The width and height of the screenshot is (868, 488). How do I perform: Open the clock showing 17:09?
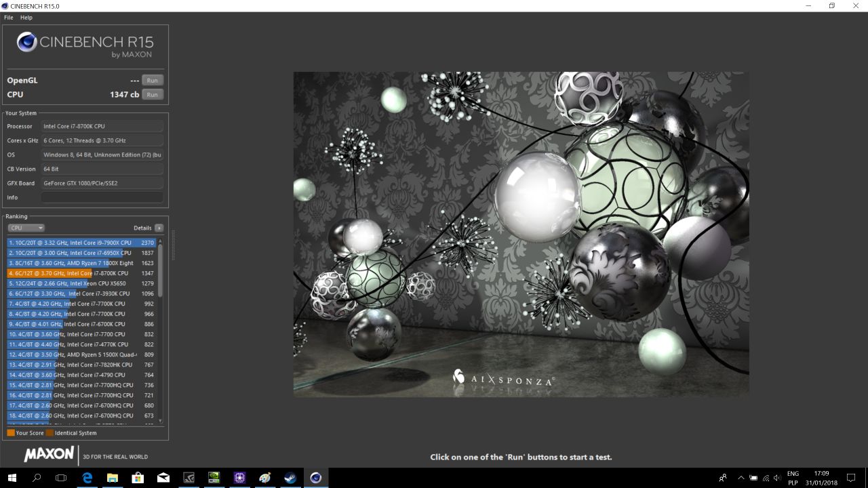821,478
